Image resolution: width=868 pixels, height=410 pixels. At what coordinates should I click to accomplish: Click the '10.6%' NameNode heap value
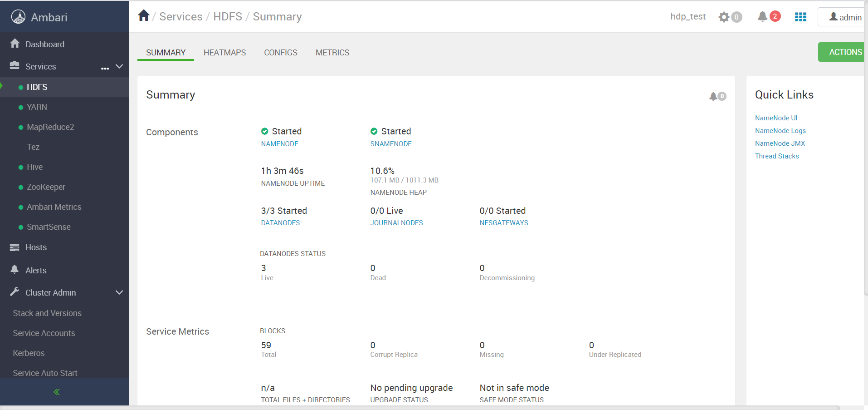point(382,171)
